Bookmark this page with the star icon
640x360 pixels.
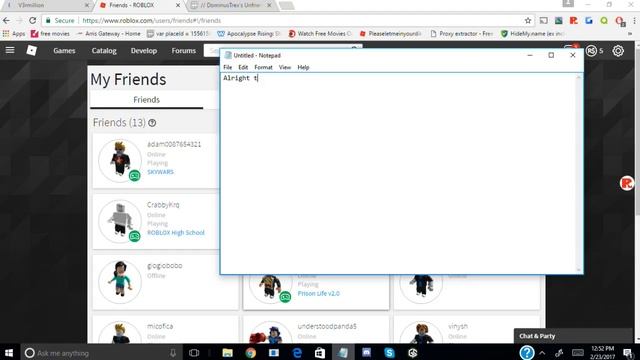tap(527, 20)
